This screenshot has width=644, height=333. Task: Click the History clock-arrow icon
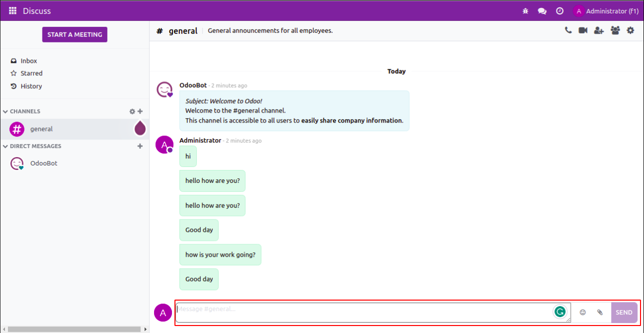point(14,86)
